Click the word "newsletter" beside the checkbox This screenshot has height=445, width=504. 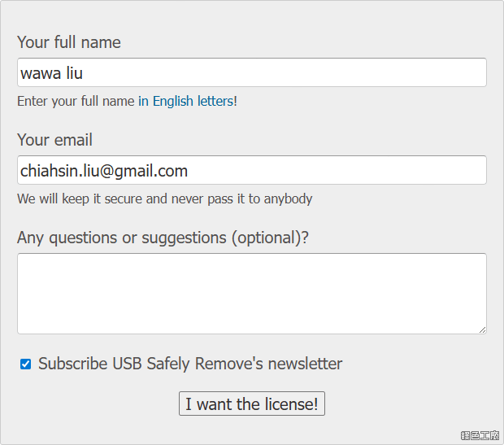tap(306, 364)
